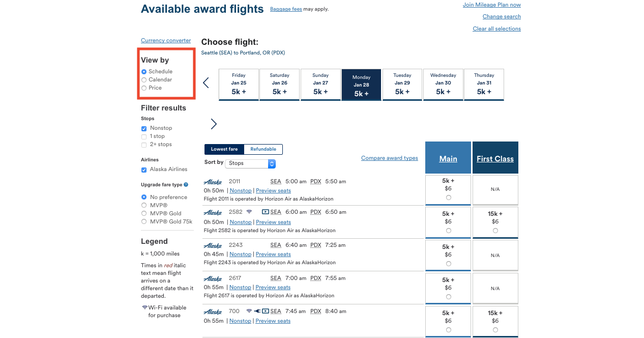This screenshot has width=644, height=338.
Task: Uncheck the Nonstop stops filter
Action: (x=144, y=128)
